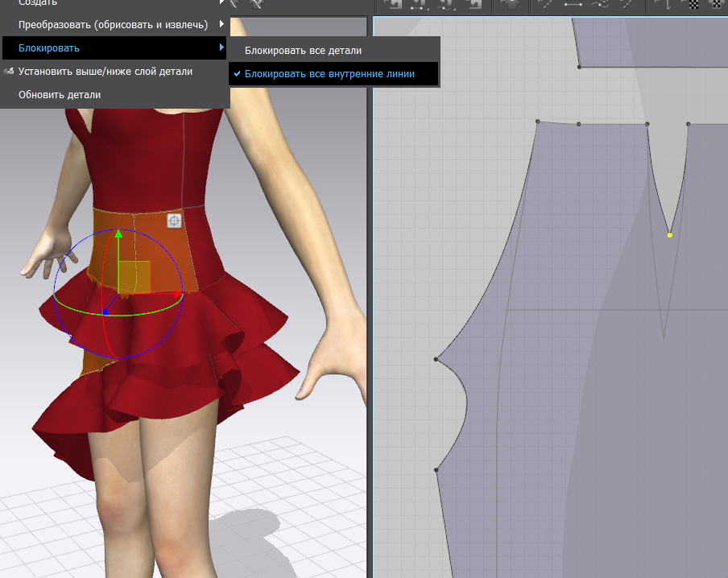This screenshot has width=728, height=578.
Task: Choose 'Блокировать все детали' from submenu
Action: click(x=303, y=51)
